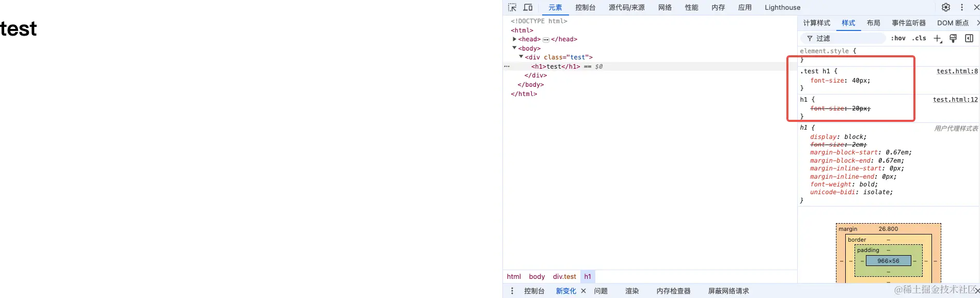Viewport: 980px width, 298px height.
Task: Open source link test.html:12
Action: [955, 100]
